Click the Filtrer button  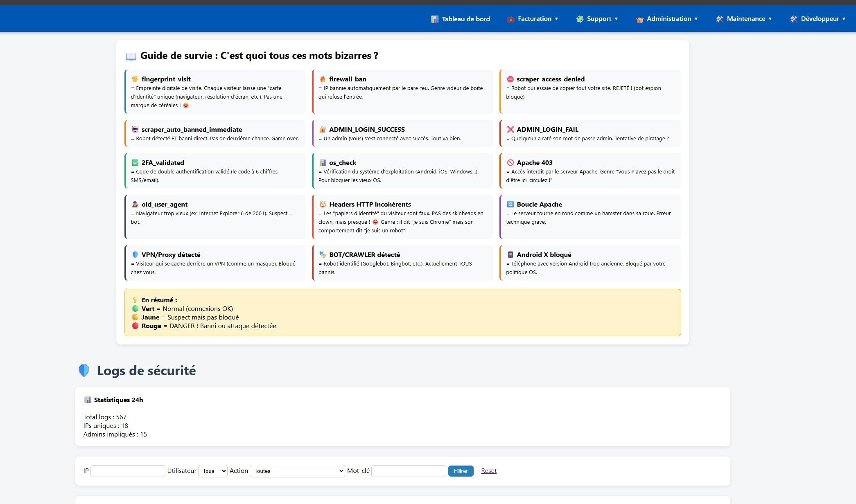[461, 471]
